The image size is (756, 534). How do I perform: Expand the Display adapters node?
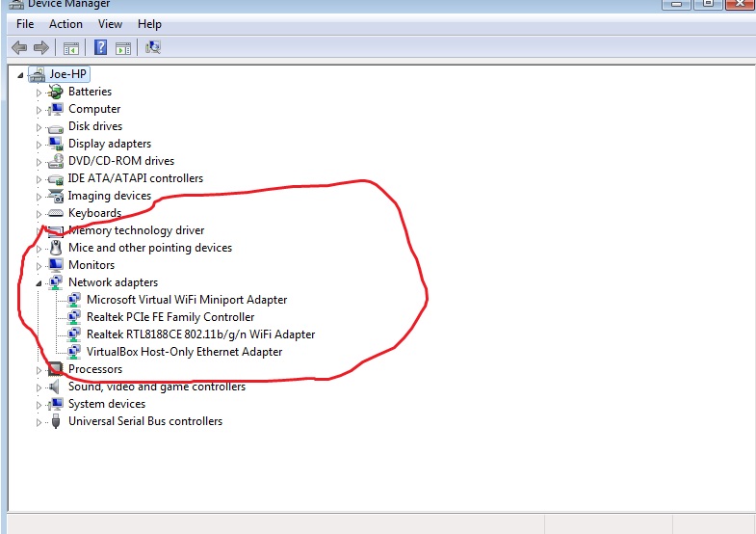[x=39, y=145]
